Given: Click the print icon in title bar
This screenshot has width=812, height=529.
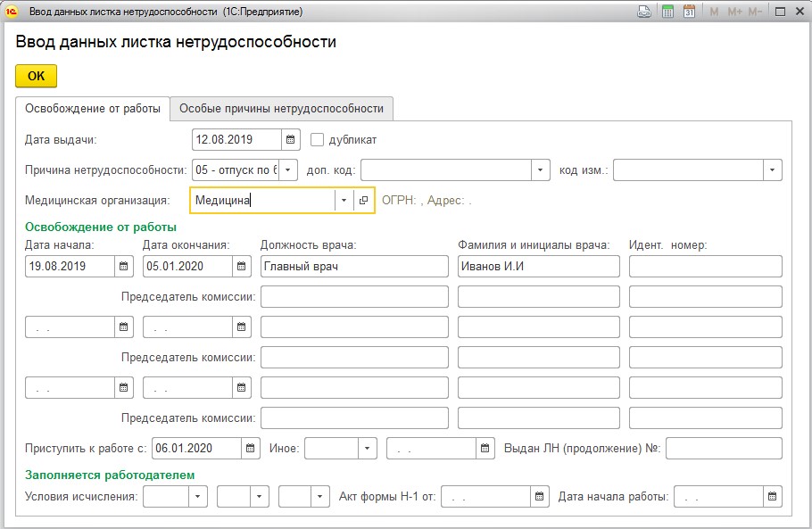Looking at the screenshot, I should (643, 12).
